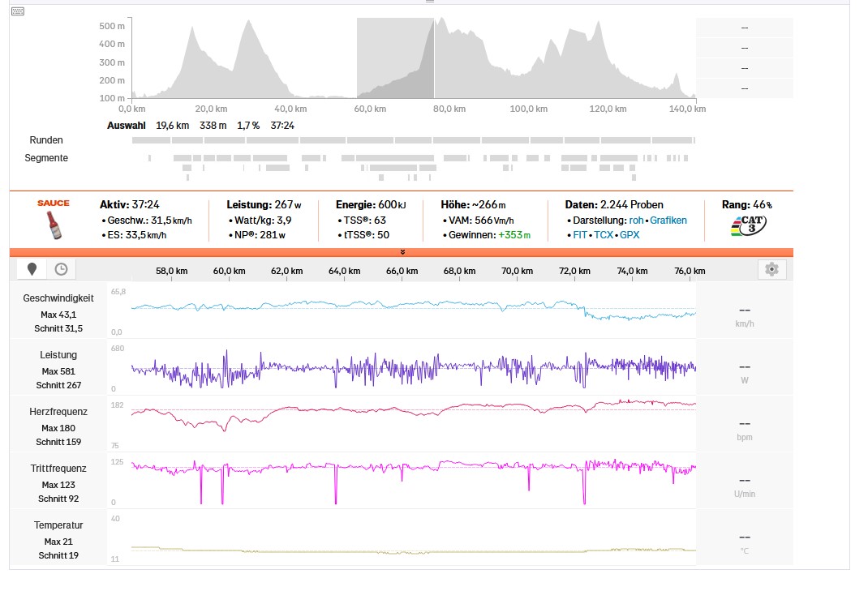Click the CAT 3 rank badge
The height and width of the screenshot is (591, 868).
[x=749, y=225]
